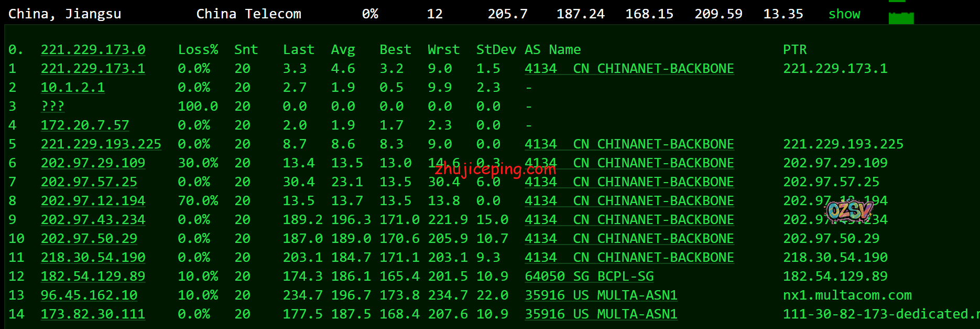Open the 172.20.7.57 IP link
Viewport: 980px width, 329px height.
pyautogui.click(x=85, y=125)
